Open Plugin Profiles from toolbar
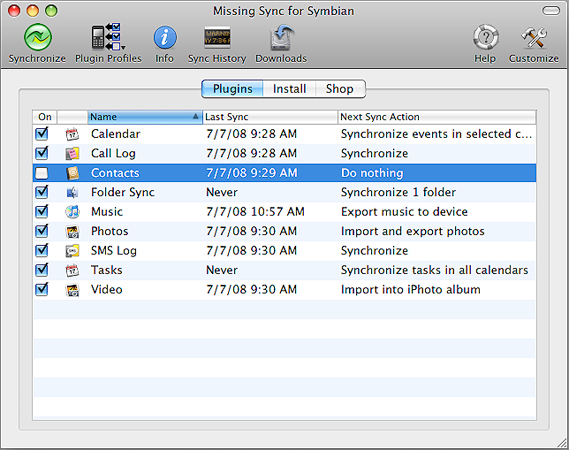Viewport: 569px width, 450px height. pyautogui.click(x=108, y=37)
